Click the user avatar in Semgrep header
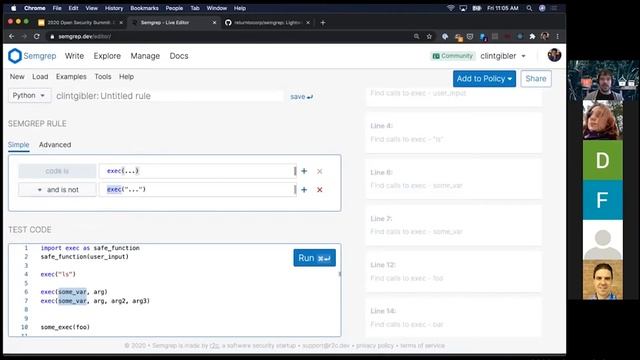Screen dimensions: 640x360 coord(554,55)
